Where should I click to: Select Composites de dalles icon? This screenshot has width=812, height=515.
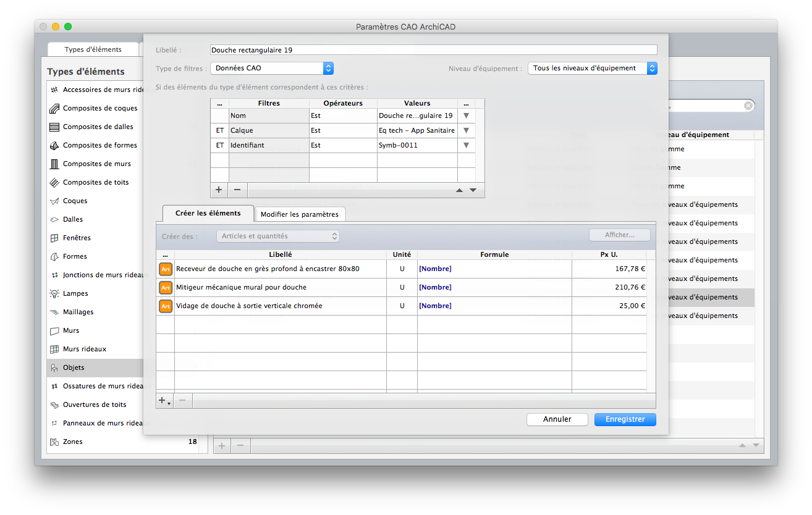pyautogui.click(x=54, y=127)
